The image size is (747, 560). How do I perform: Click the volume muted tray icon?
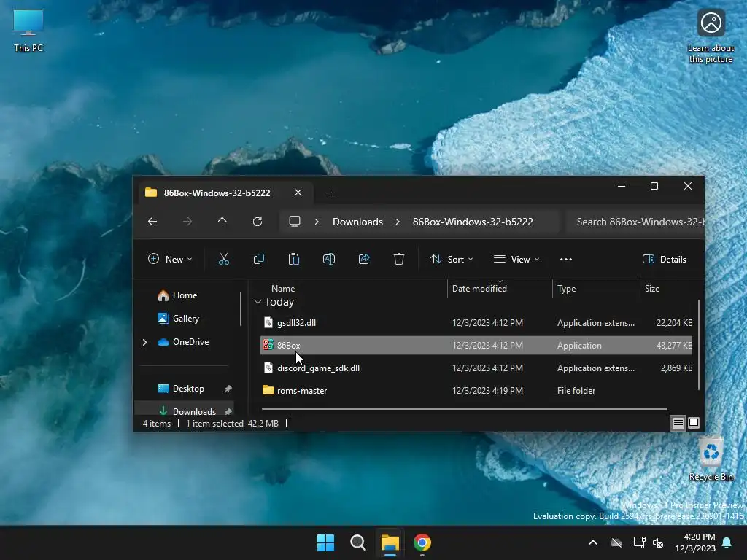(x=658, y=542)
